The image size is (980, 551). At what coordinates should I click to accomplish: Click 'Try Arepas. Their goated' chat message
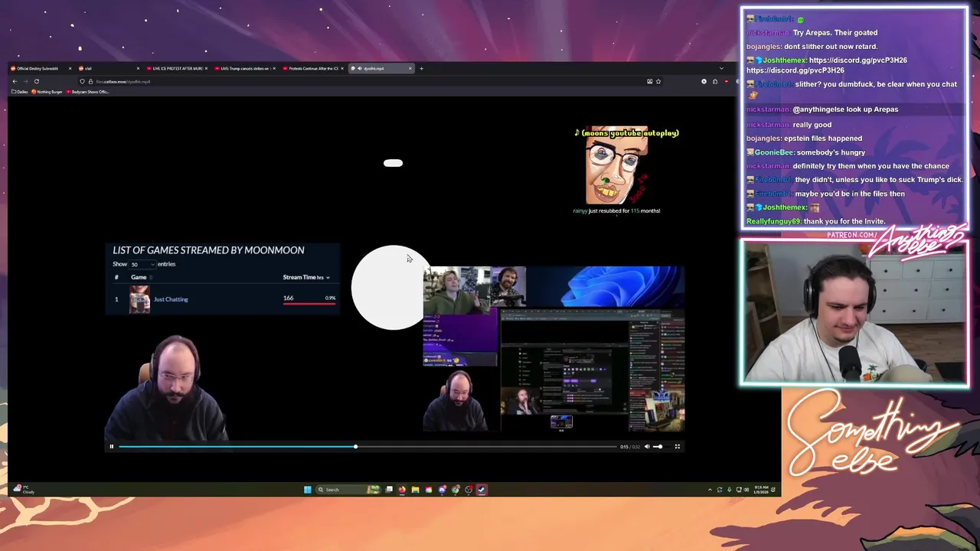click(x=835, y=33)
